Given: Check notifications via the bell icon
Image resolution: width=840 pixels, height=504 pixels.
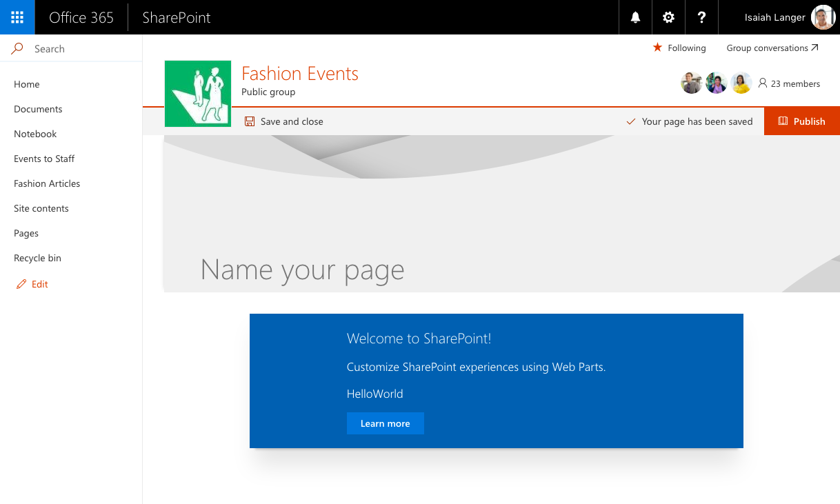Looking at the screenshot, I should 634,17.
